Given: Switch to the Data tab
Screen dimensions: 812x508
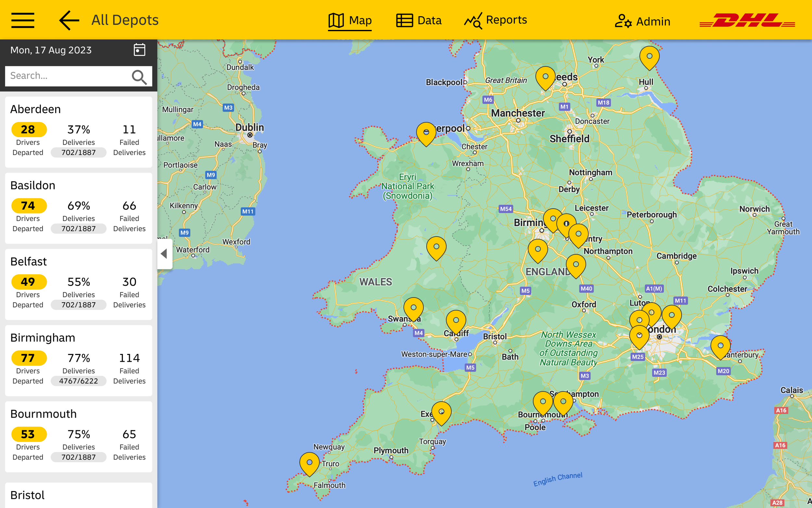Looking at the screenshot, I should tap(419, 20).
